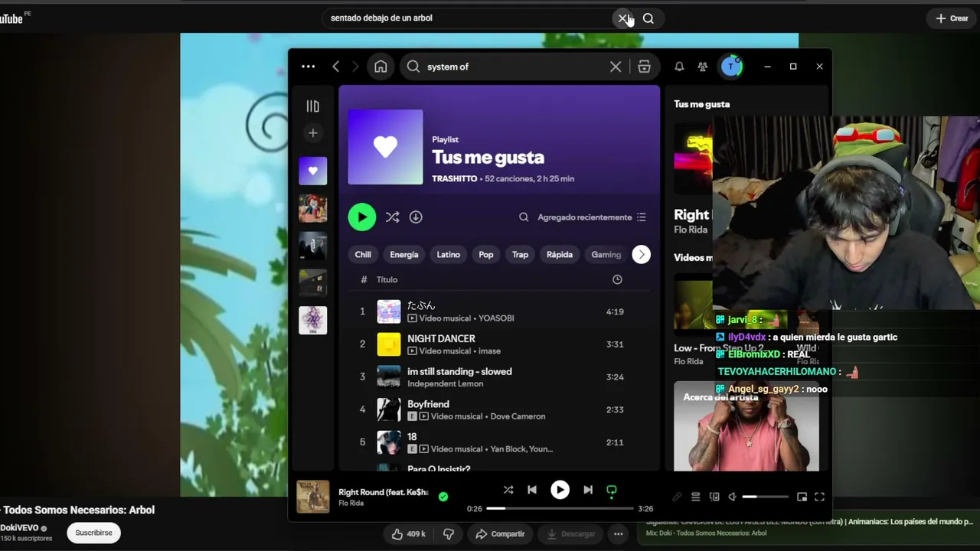The width and height of the screenshot is (980, 551).
Task: Toggle repeat mode in player
Action: [612, 490]
